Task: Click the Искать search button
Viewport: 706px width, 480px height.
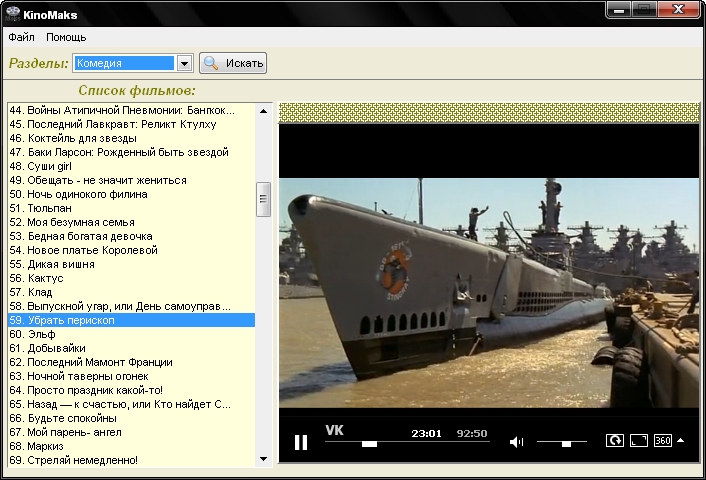Action: coord(233,63)
